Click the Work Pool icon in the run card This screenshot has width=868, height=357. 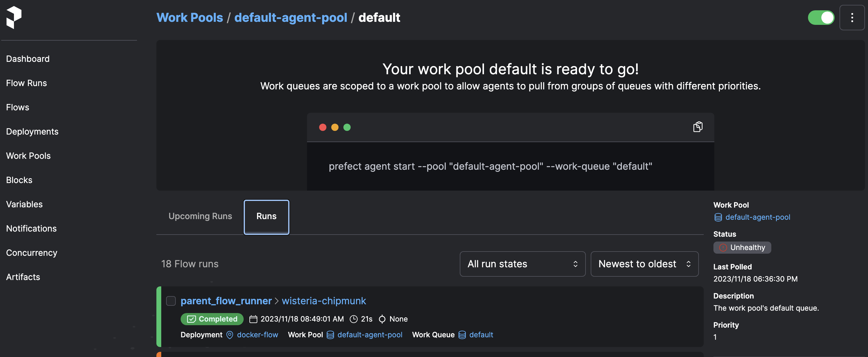pyautogui.click(x=330, y=335)
